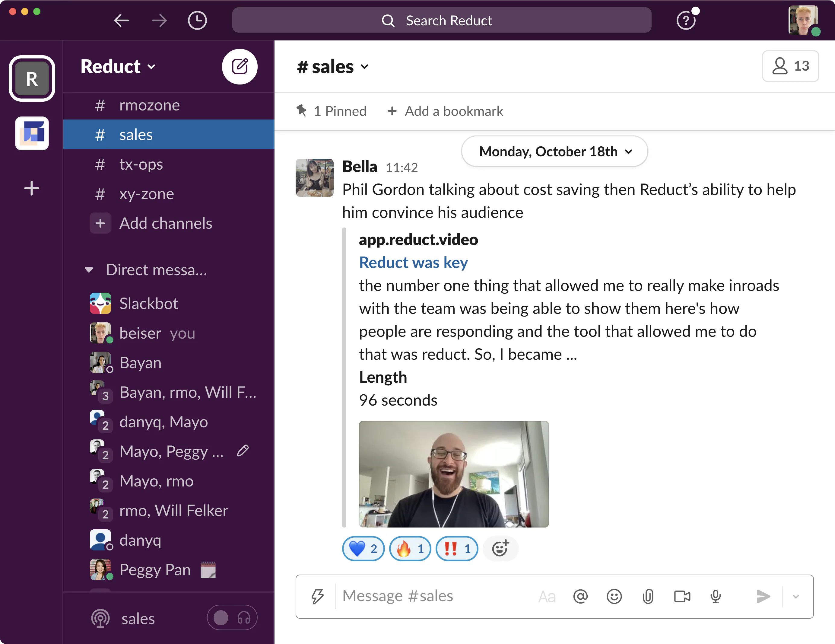This screenshot has width=835, height=644.
Task: Open the sales huddle antenna icon
Action: coord(100,618)
